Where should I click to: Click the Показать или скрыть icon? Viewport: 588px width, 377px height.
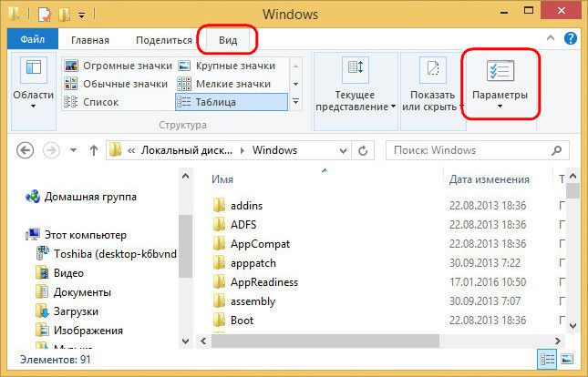[432, 71]
